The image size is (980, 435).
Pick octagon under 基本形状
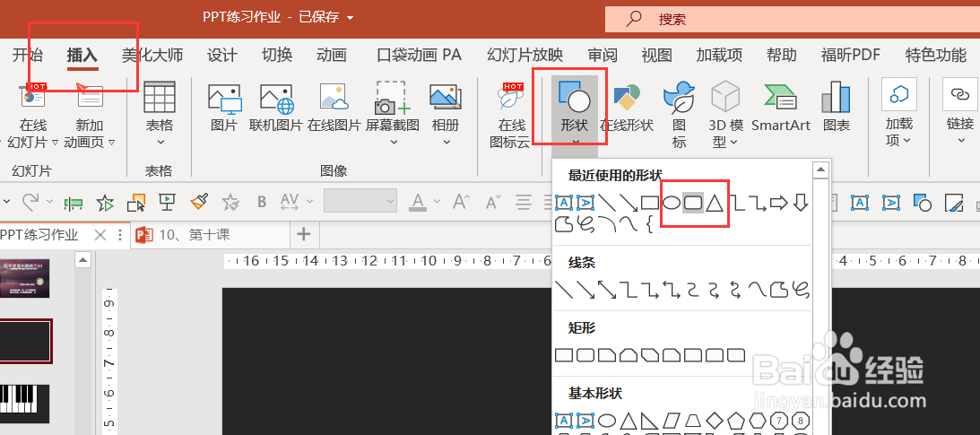[x=801, y=420]
